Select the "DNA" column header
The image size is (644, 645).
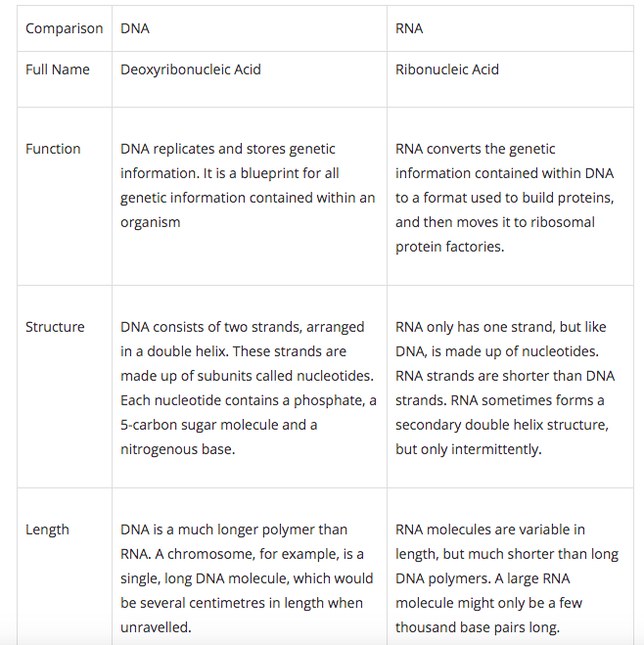coord(135,28)
